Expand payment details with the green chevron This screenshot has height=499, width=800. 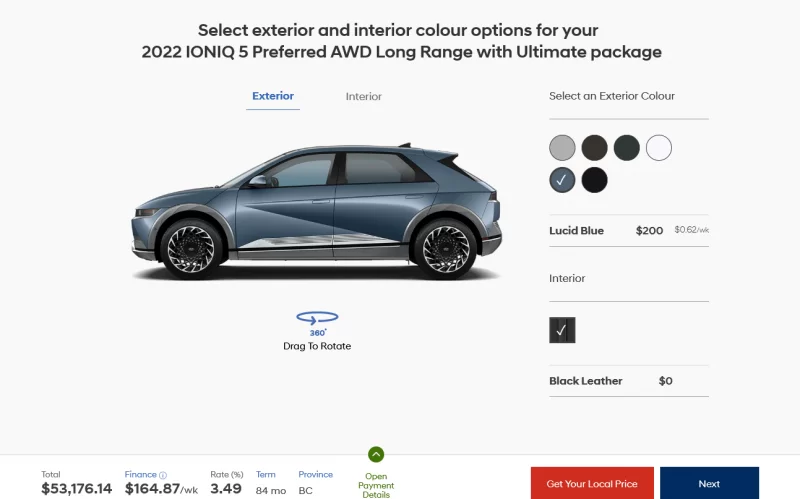coord(376,454)
